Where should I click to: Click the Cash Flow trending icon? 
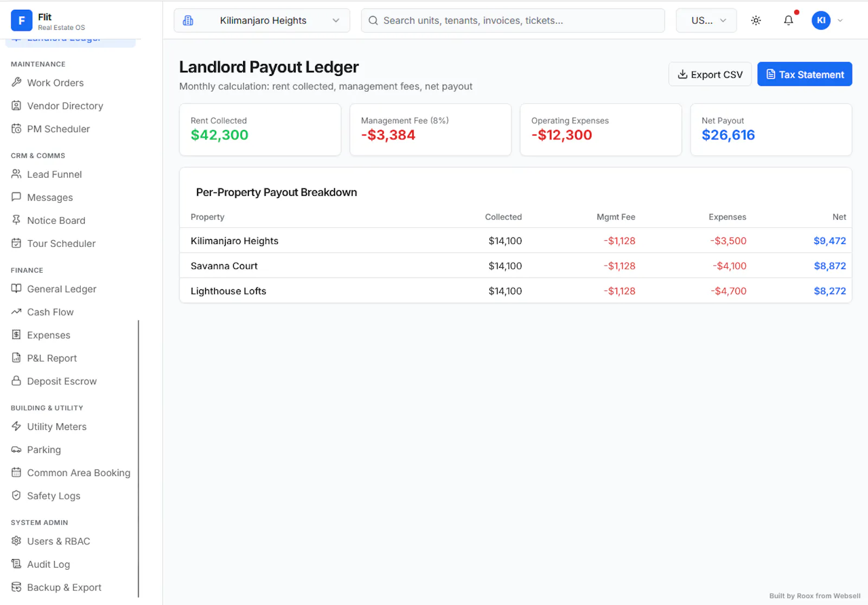pos(16,312)
